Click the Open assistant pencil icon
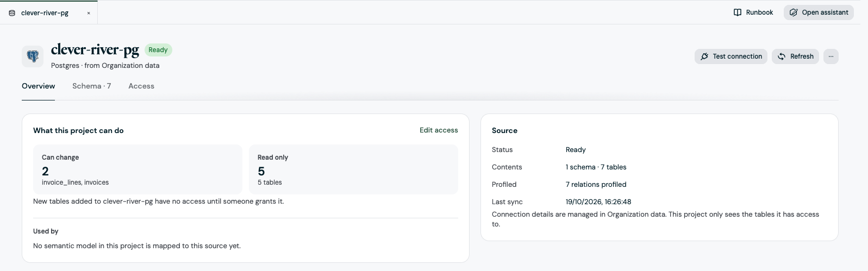 794,12
